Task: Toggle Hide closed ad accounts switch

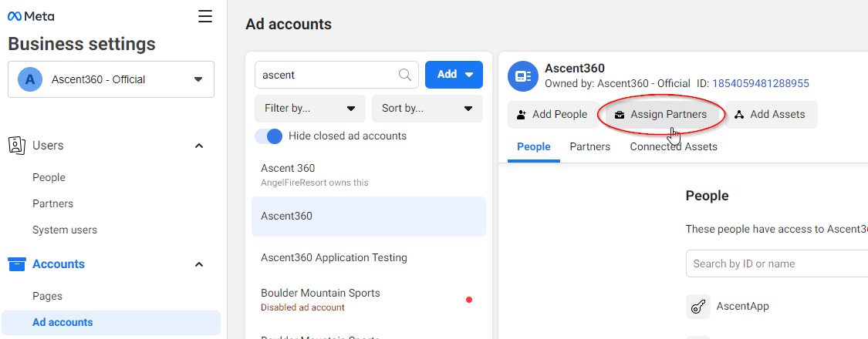Action: (269, 136)
